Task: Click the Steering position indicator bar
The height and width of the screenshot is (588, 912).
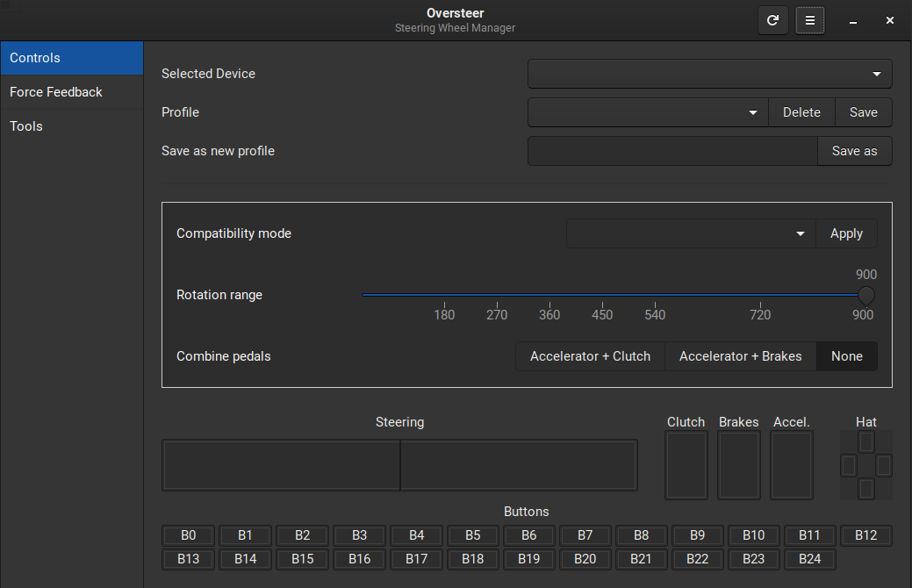Action: point(399,465)
